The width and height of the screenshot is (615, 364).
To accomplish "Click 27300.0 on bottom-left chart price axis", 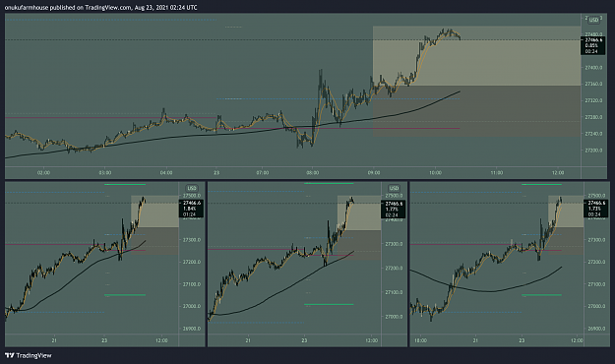I will coord(192,240).
